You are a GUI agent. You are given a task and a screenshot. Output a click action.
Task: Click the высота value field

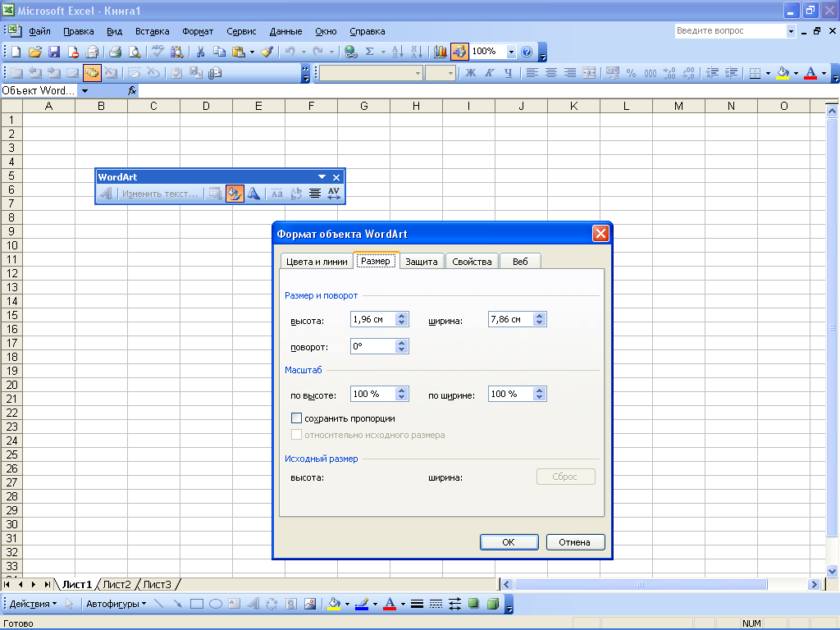click(x=373, y=319)
